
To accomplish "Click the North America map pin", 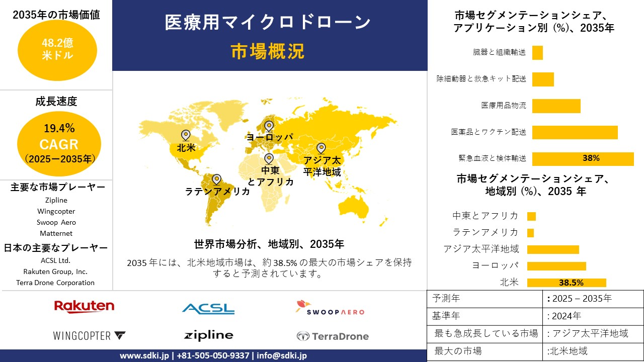I will click(x=186, y=135).
